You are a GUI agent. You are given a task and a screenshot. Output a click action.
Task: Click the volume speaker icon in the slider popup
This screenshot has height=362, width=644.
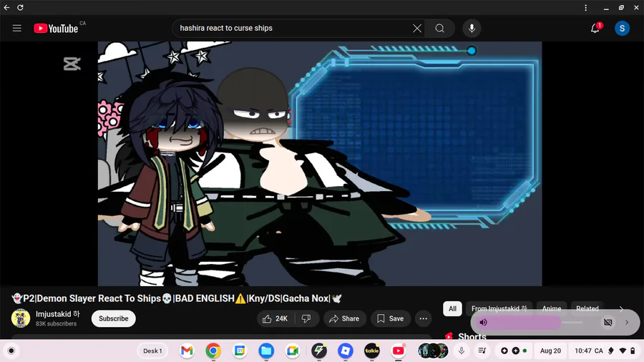484,323
